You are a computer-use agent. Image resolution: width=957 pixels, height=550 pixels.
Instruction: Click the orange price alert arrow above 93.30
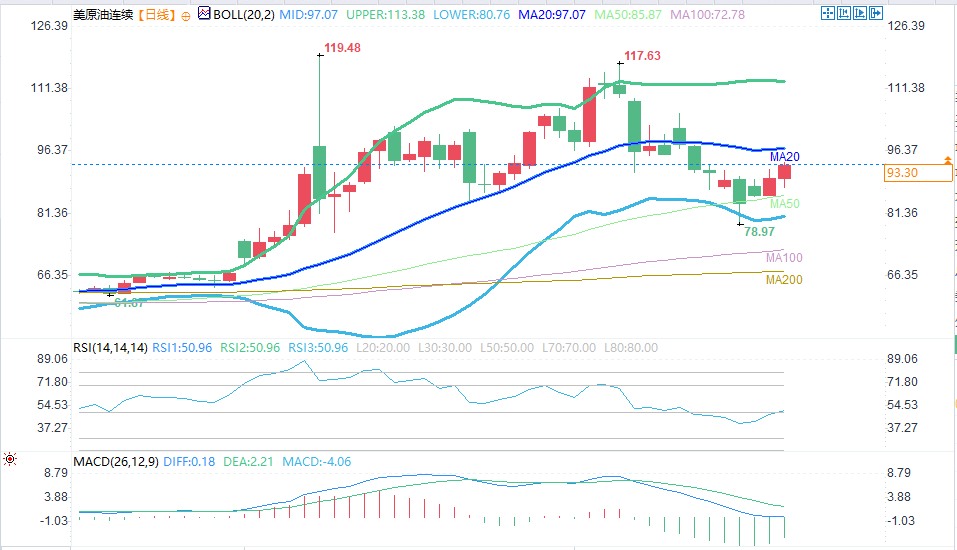point(948,160)
